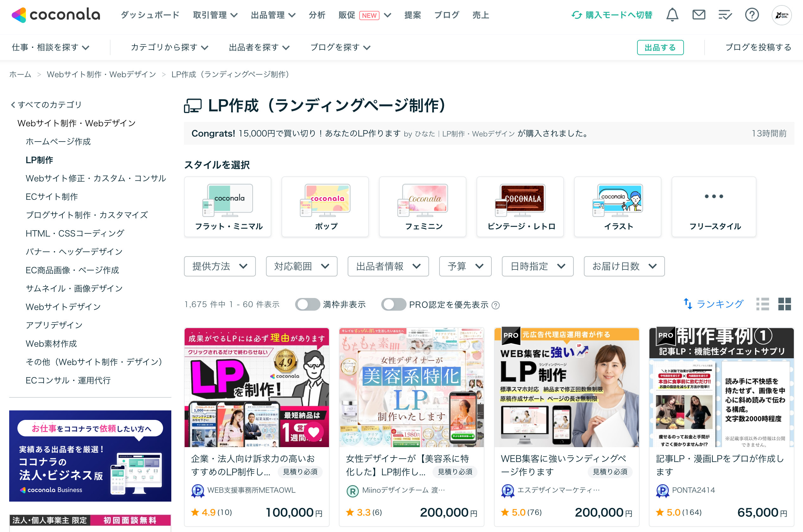Viewport: 803px width, 532px height.
Task: Open the 予算 filter dropdown
Action: coord(465,266)
